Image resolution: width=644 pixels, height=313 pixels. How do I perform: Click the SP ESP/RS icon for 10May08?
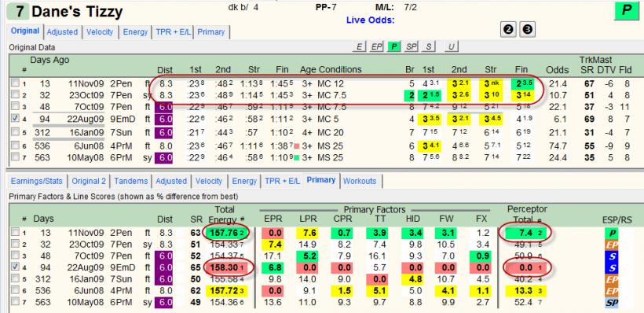pyautogui.click(x=612, y=302)
